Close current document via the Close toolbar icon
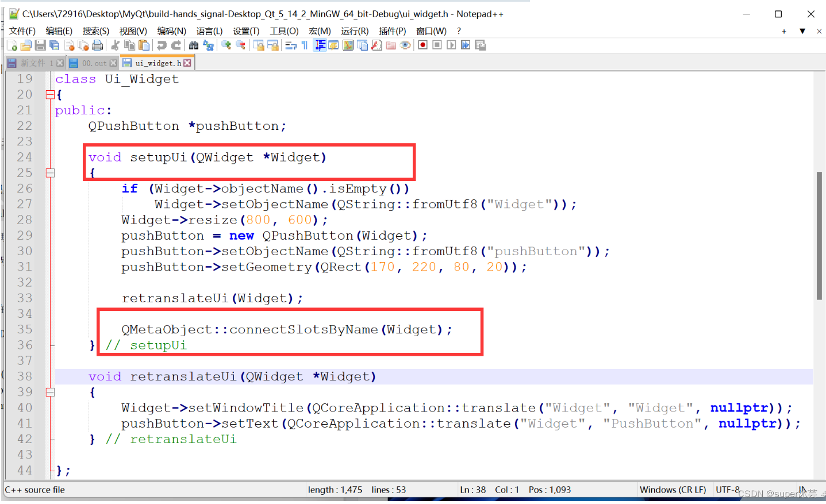This screenshot has width=826, height=504. 69,45
